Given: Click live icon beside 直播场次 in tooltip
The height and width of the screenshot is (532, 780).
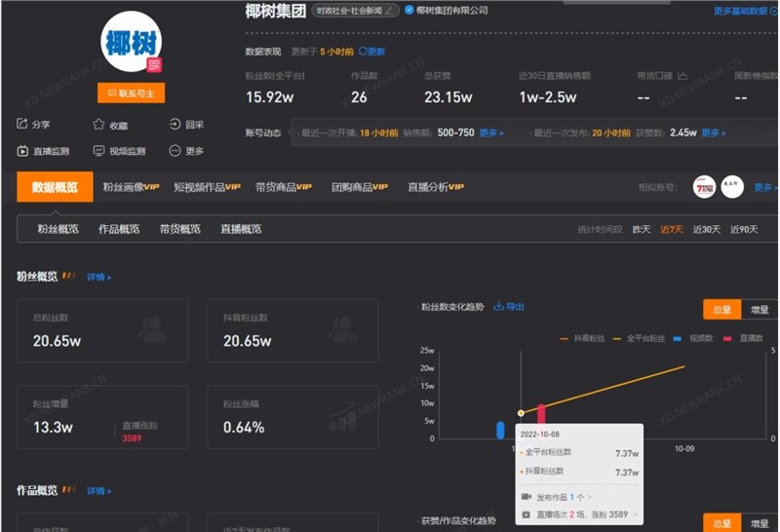Looking at the screenshot, I should pos(526,514).
